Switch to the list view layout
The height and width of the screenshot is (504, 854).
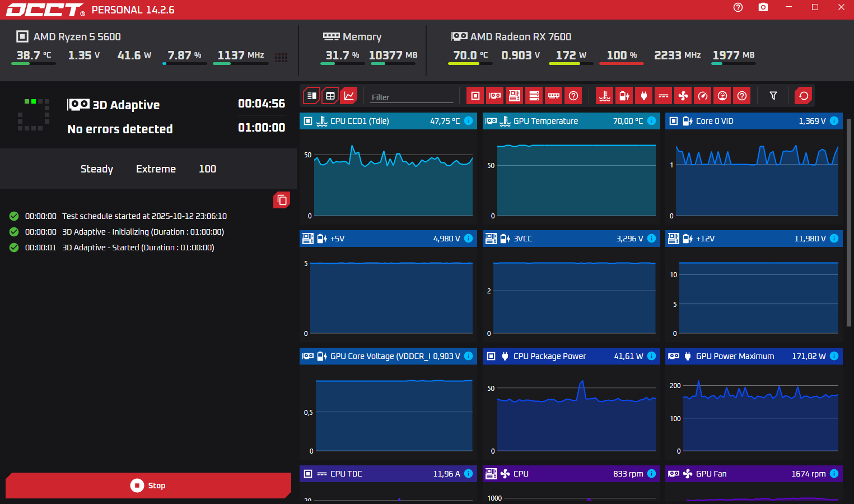click(x=312, y=96)
